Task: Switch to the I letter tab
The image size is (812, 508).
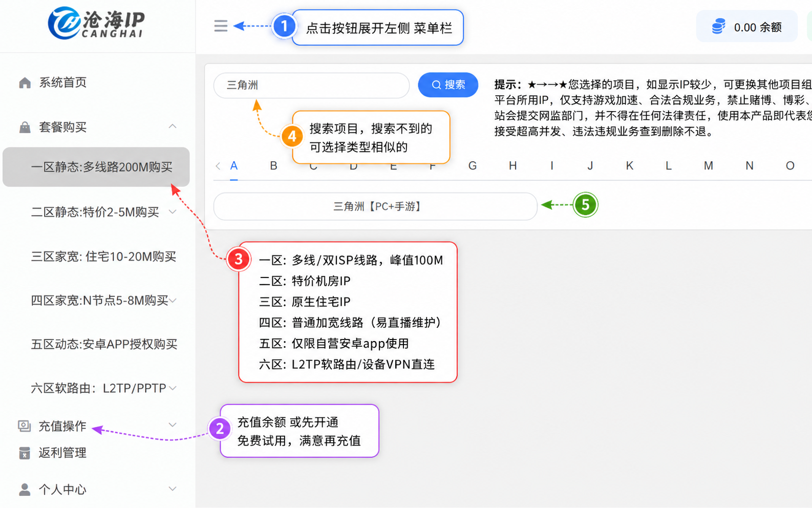Action: tap(551, 166)
